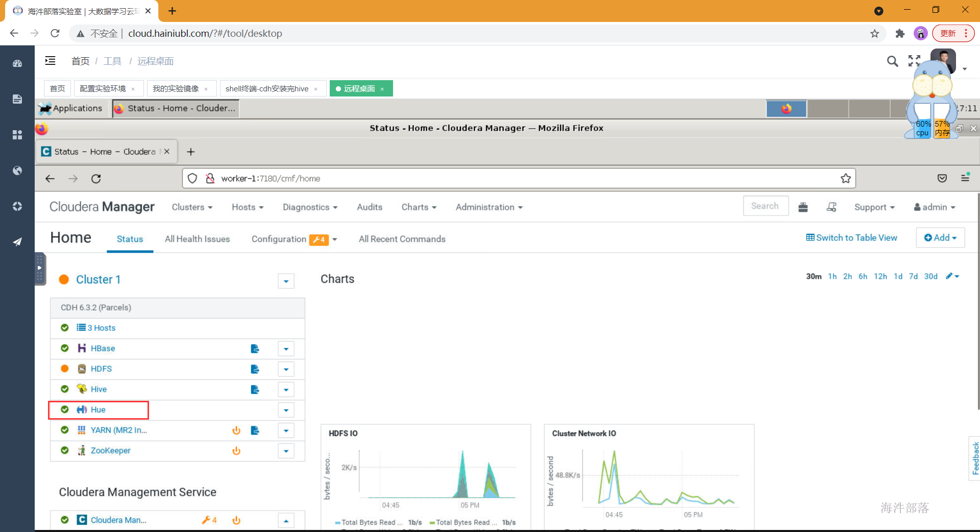The image size is (980, 532).
Task: Expand HDFS actions dropdown
Action: click(286, 369)
